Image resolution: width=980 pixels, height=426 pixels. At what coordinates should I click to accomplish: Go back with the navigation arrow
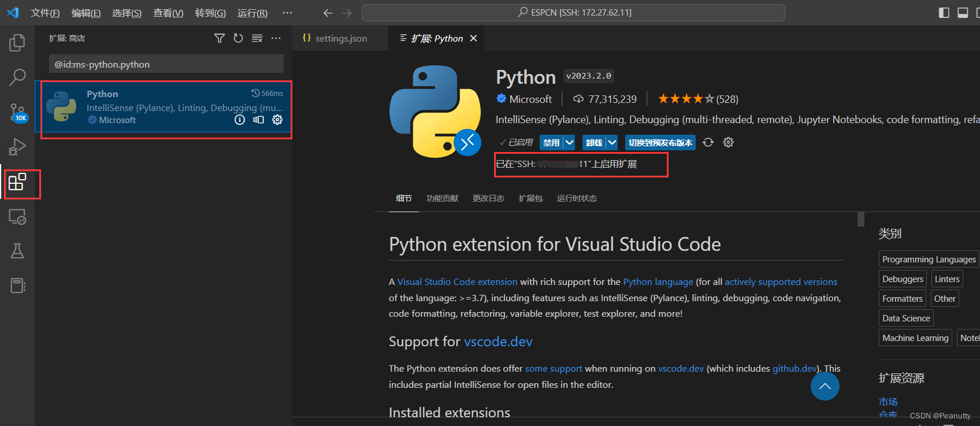point(328,13)
